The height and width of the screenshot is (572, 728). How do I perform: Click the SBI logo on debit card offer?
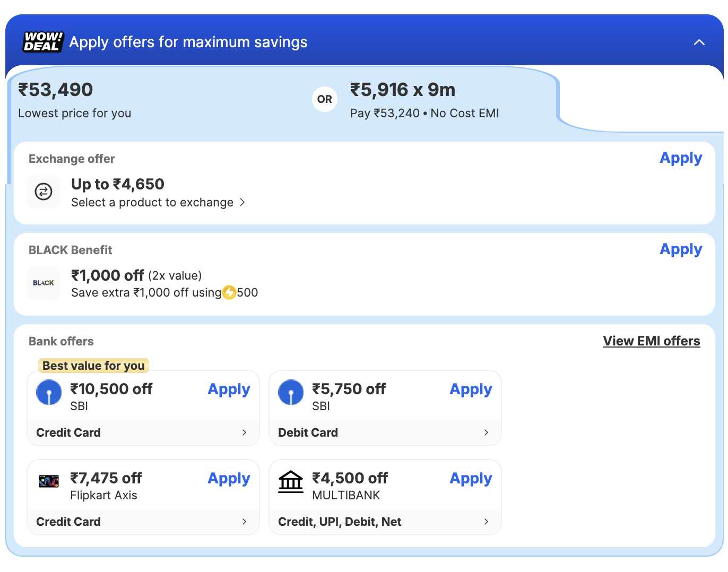point(291,393)
